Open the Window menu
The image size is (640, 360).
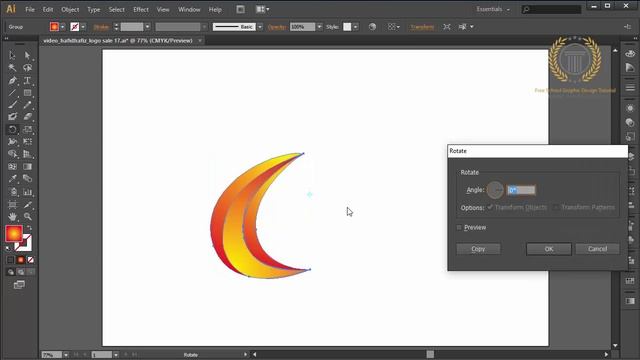(189, 9)
